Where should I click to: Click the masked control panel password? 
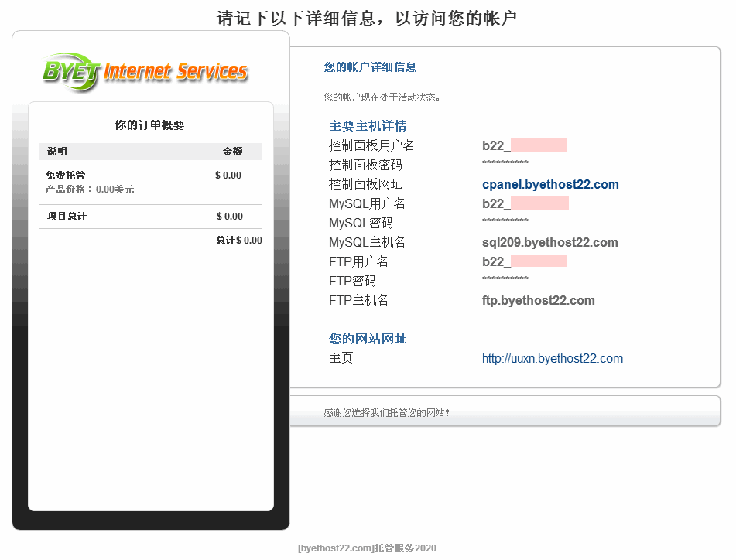[505, 162]
